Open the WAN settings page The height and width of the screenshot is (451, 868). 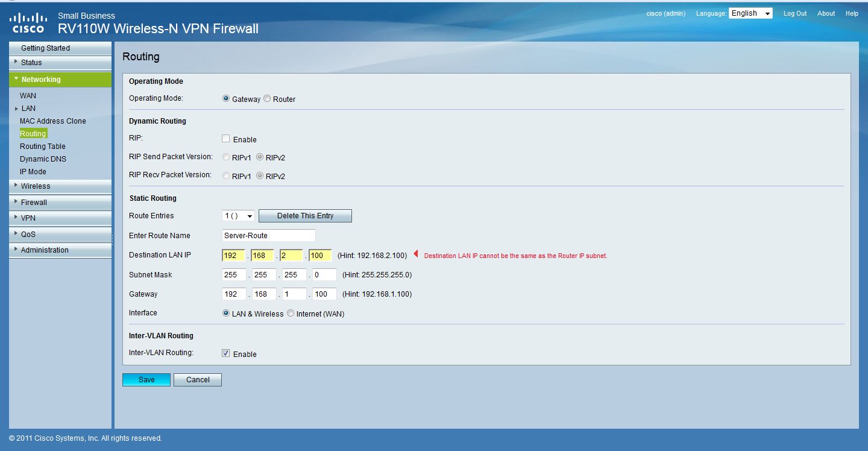coord(28,96)
